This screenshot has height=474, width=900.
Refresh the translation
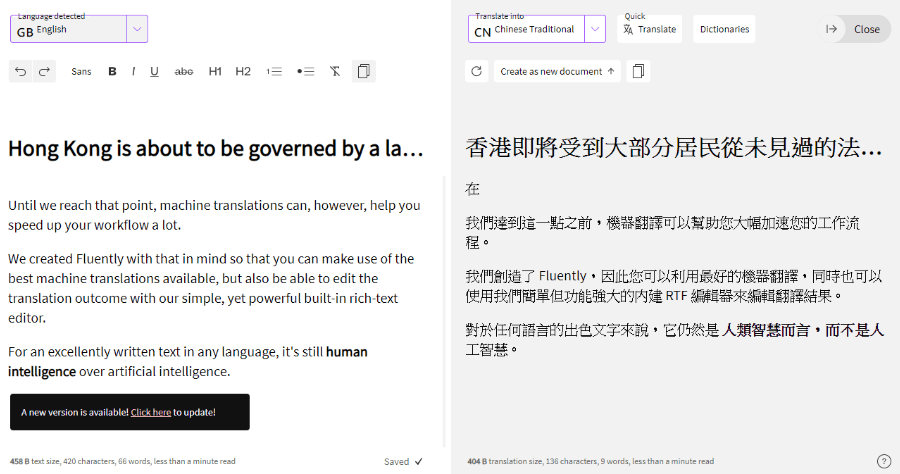point(476,71)
